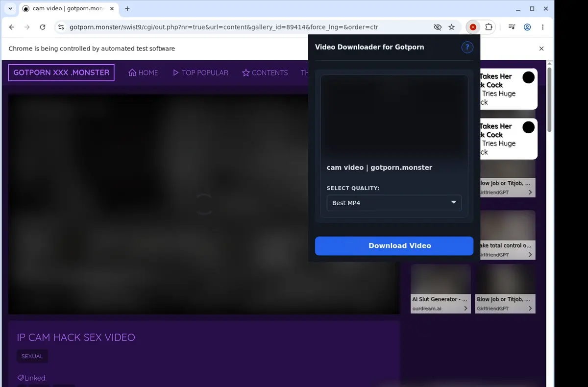The image size is (588, 387).
Task: Open the media controls icon
Action: (x=512, y=27)
